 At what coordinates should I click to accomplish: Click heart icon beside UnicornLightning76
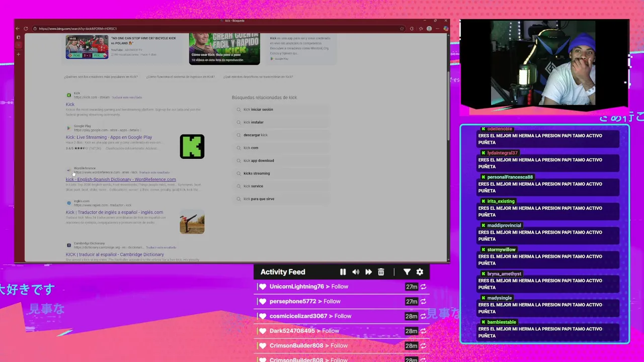pos(263,287)
